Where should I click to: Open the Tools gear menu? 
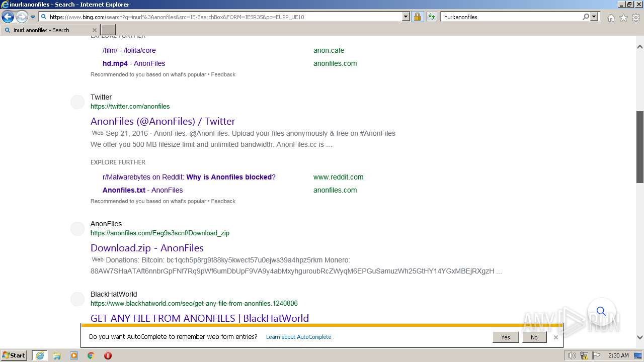[x=636, y=18]
